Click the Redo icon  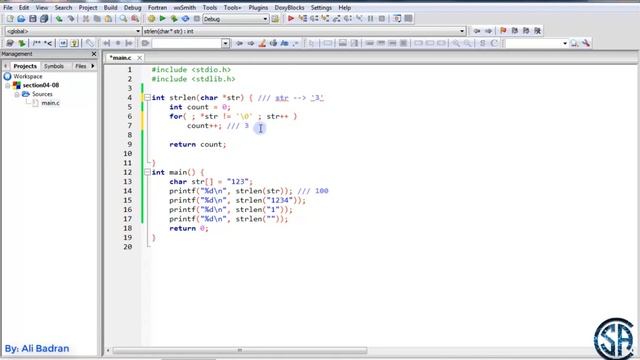[71, 19]
